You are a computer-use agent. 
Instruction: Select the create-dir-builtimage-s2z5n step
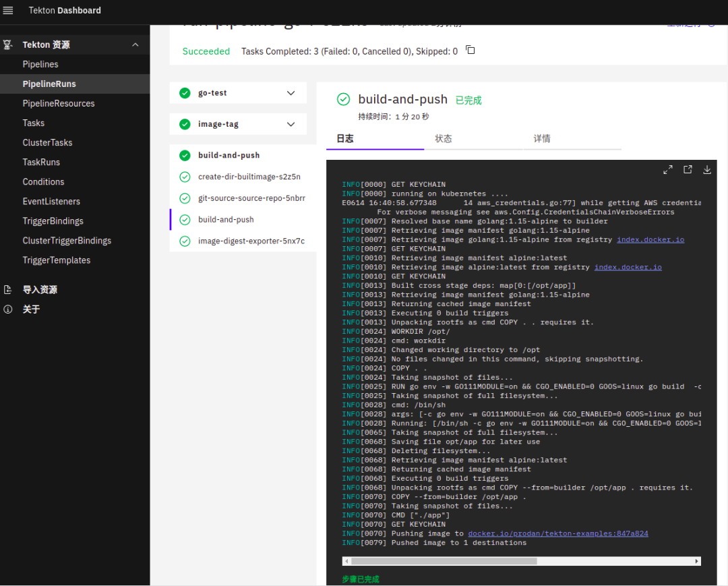coord(249,177)
